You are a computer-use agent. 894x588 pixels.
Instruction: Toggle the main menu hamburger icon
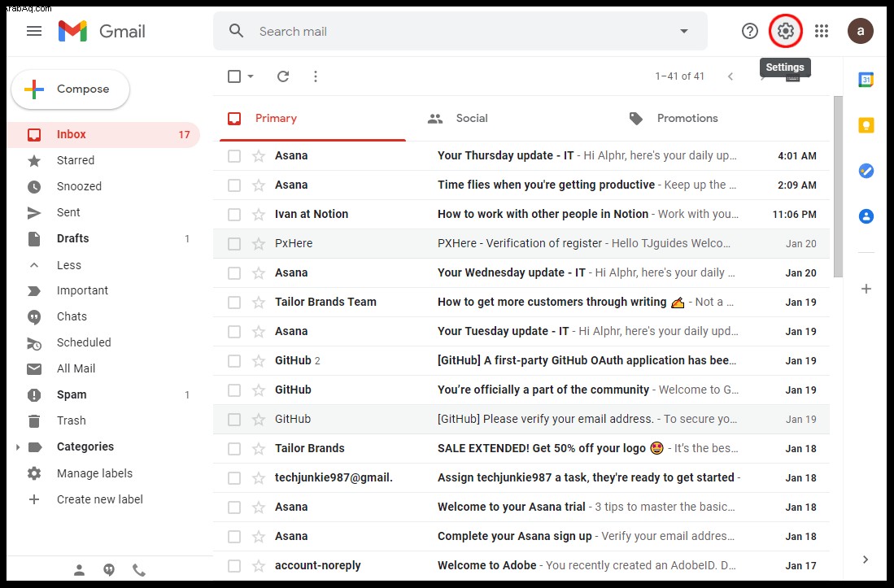tap(34, 31)
